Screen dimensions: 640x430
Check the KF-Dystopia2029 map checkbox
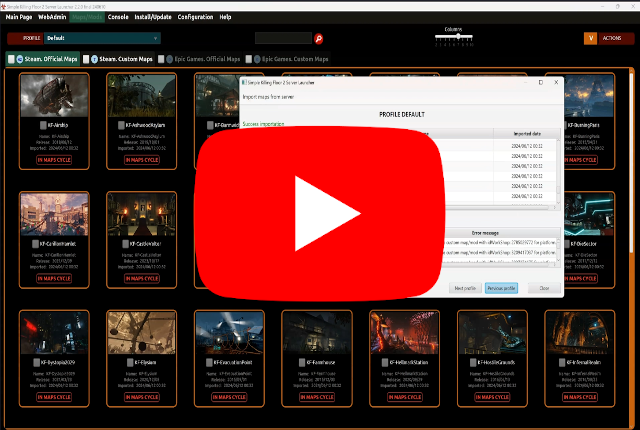pos(36,362)
